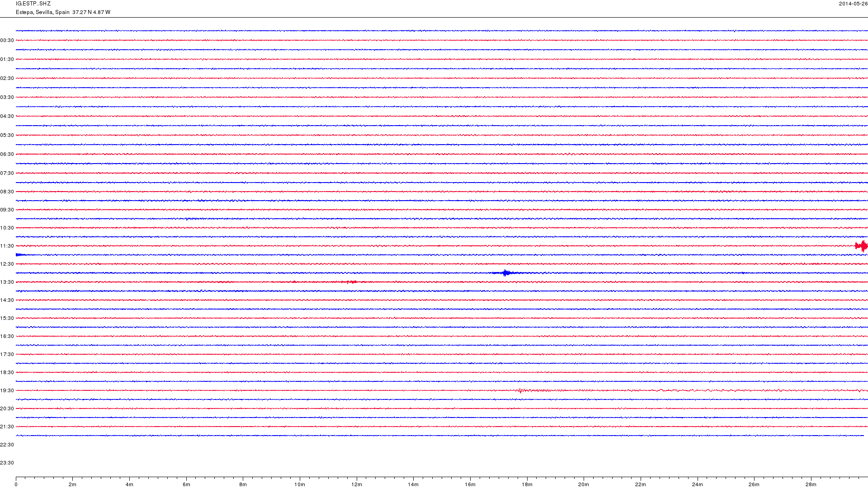
Task: Select the 15:30 time label
Action: pyautogui.click(x=7, y=319)
